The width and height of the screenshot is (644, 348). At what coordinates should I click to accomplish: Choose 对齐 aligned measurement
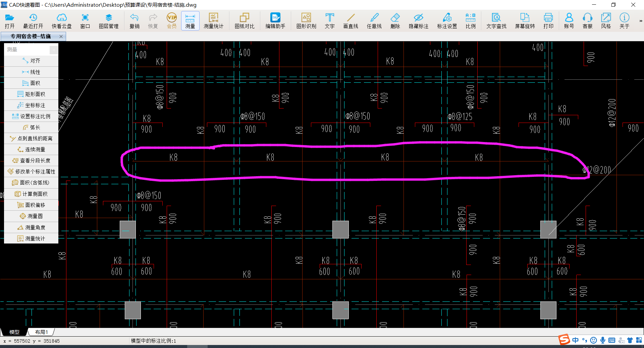(x=31, y=61)
